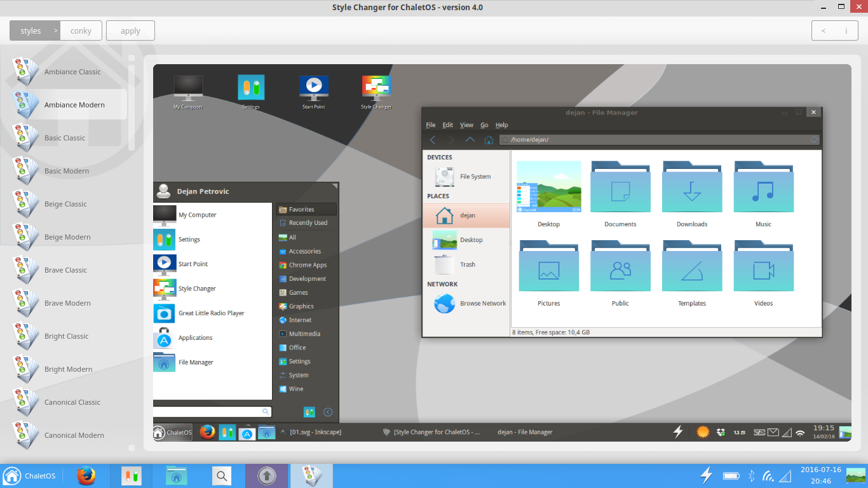868x488 pixels.
Task: Choose the Ambiance Modern style
Action: point(69,105)
